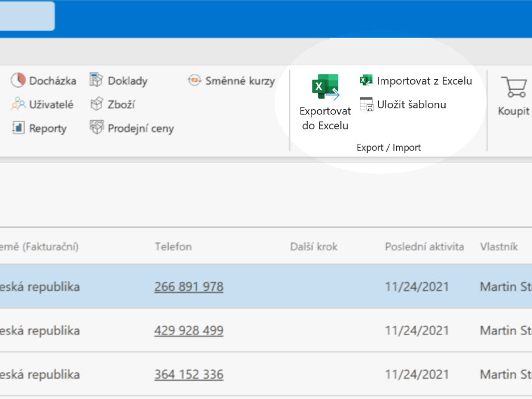Click the Importovat z Excelu icon
The width and height of the screenshot is (532, 399).
(366, 80)
